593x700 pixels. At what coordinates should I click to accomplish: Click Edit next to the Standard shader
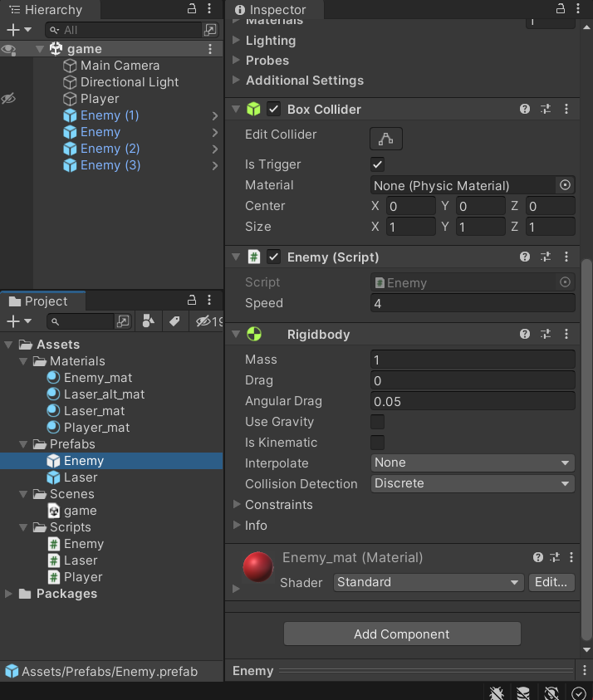click(551, 582)
